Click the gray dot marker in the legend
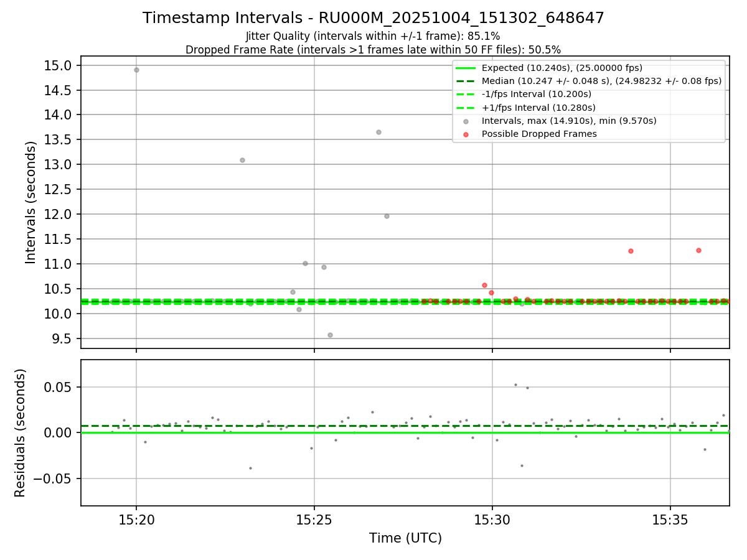The height and width of the screenshot is (560, 747). (x=466, y=121)
